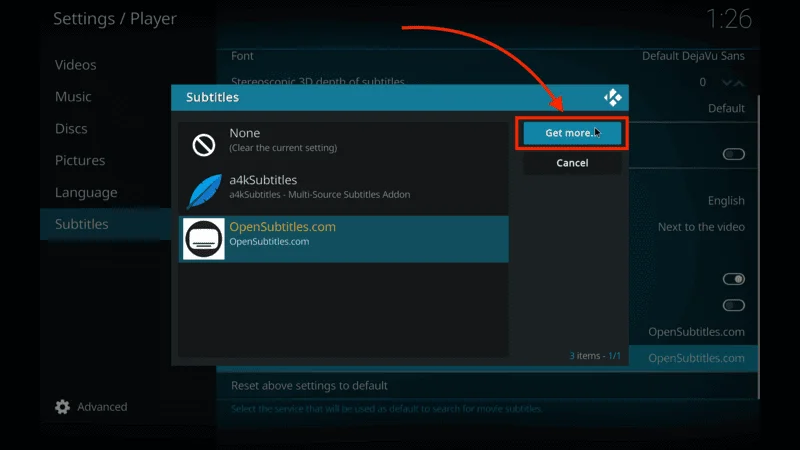Screen dimensions: 800x450
Task: Select OpenSubtitles.com list entry
Action: [x=343, y=239]
